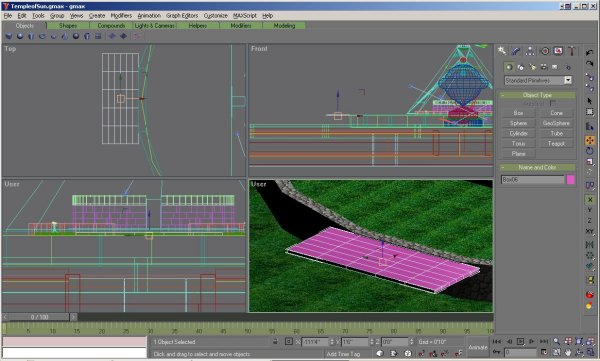Viewport: 600px width, 361px height.
Task: Click the Select Object arrow tool
Action: (x=589, y=101)
